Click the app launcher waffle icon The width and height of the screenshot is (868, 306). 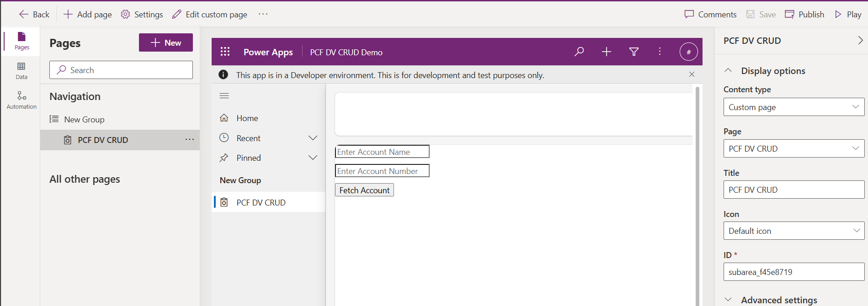(225, 52)
